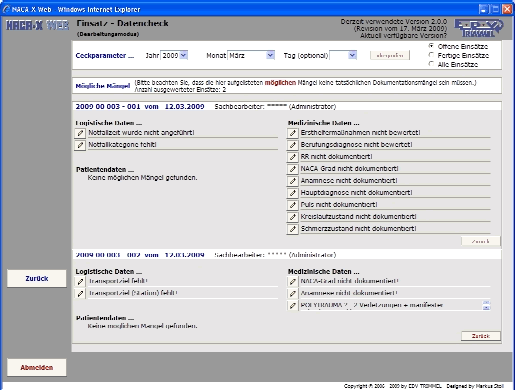This screenshot has width=515, height=390.
Task: Edit Puls nicht dokumentiert entry
Action: [292, 205]
